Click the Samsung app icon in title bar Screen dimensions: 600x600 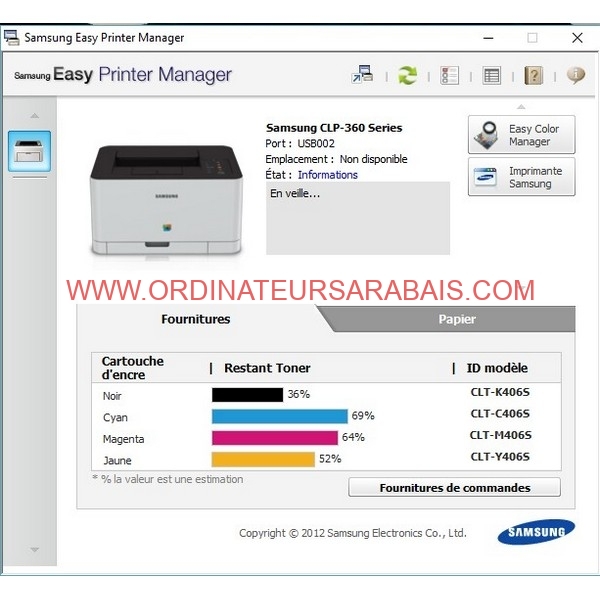tap(12, 38)
